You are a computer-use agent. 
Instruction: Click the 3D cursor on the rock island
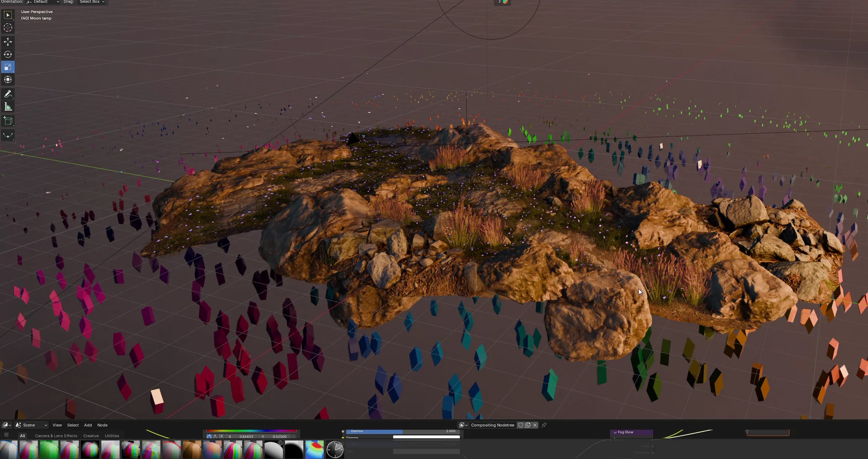448,231
